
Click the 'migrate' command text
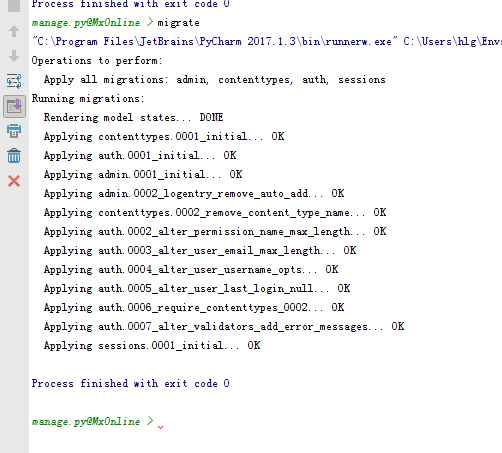pyautogui.click(x=178, y=23)
